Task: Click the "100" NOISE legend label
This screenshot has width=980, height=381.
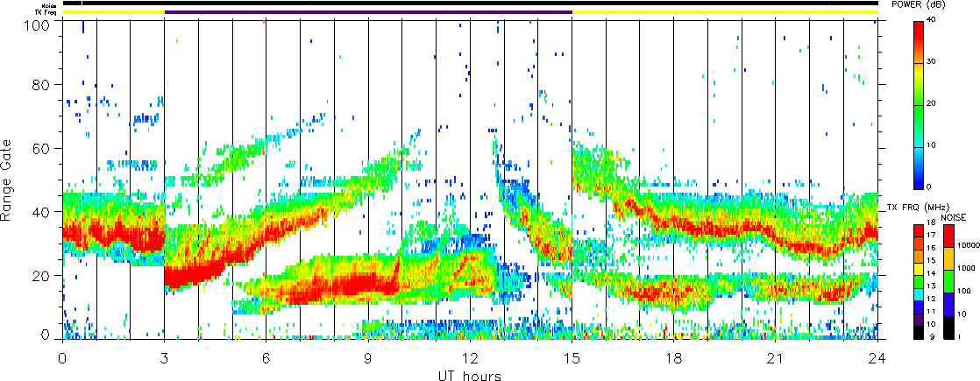Action: (x=964, y=291)
